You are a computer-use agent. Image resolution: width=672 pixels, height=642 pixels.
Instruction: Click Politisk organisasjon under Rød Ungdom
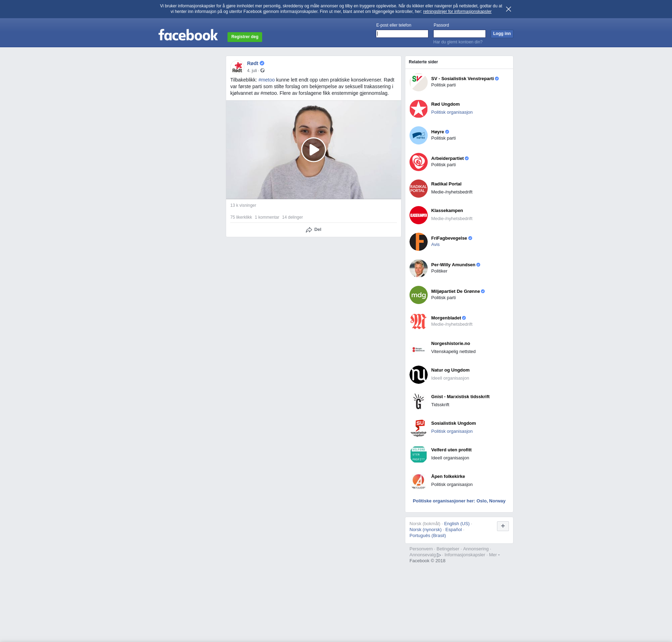[x=452, y=112]
